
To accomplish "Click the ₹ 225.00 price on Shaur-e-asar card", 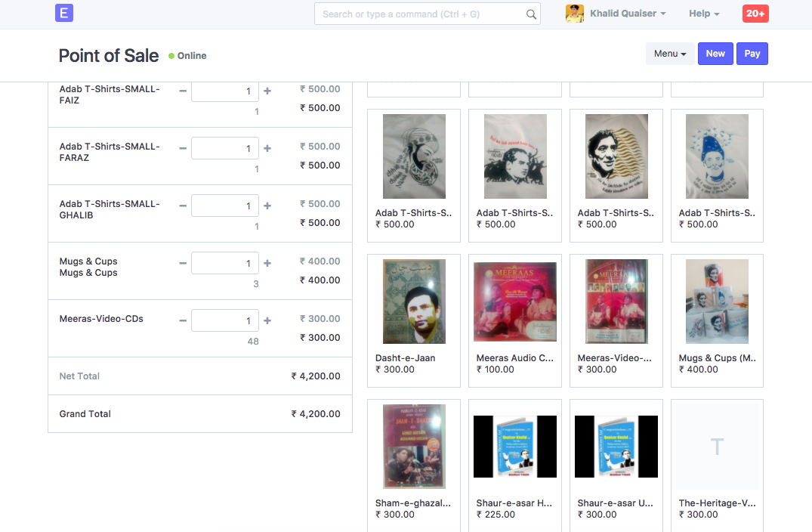I will pos(496,515).
